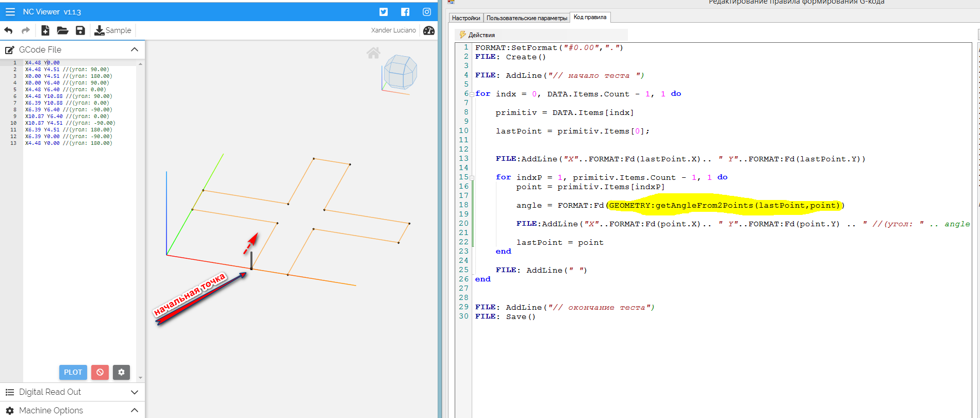Click the FORMAT:SetFormat code line
The image size is (980, 418).
[549, 48]
